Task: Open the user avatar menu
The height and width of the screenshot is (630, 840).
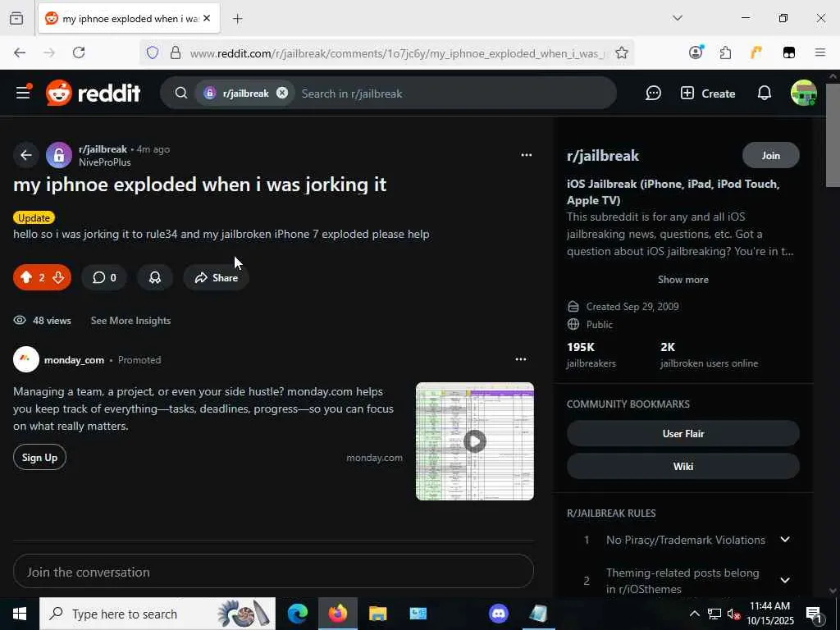Action: coord(804,94)
